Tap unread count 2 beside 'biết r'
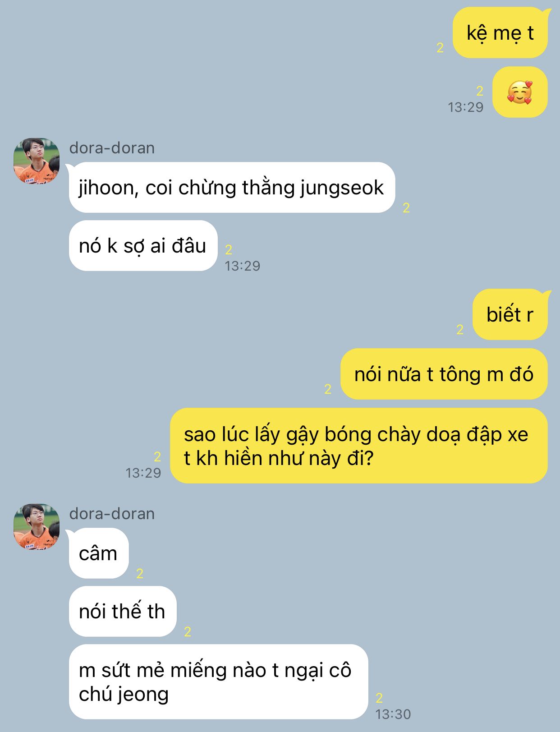The height and width of the screenshot is (732, 560). (x=460, y=329)
